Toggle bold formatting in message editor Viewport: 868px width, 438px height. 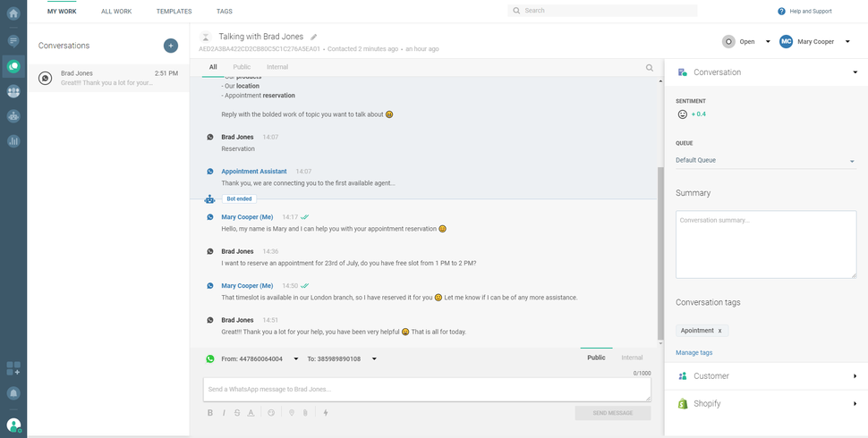[x=210, y=413]
